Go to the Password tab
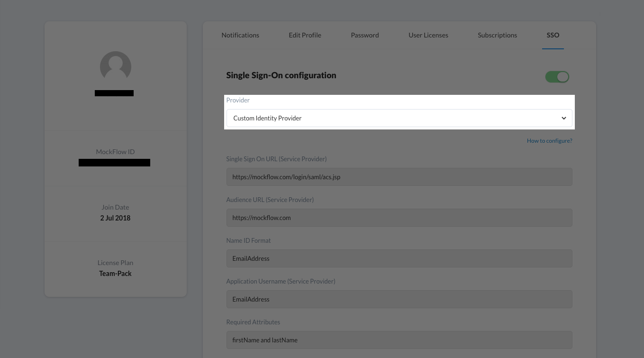Image resolution: width=644 pixels, height=358 pixels. click(365, 35)
